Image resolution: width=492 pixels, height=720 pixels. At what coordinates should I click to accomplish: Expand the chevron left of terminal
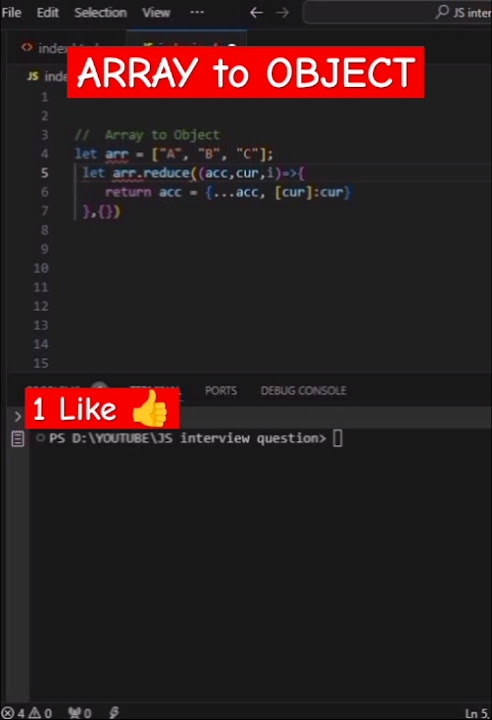coord(17,416)
